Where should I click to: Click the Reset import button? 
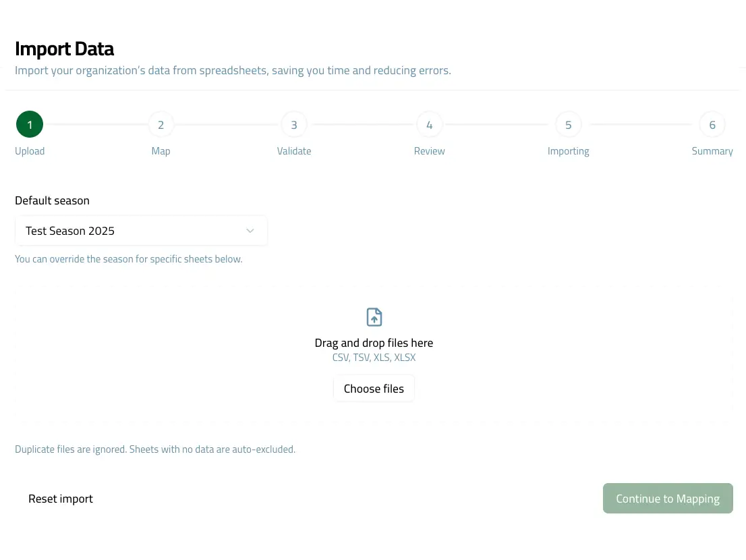pyautogui.click(x=61, y=499)
